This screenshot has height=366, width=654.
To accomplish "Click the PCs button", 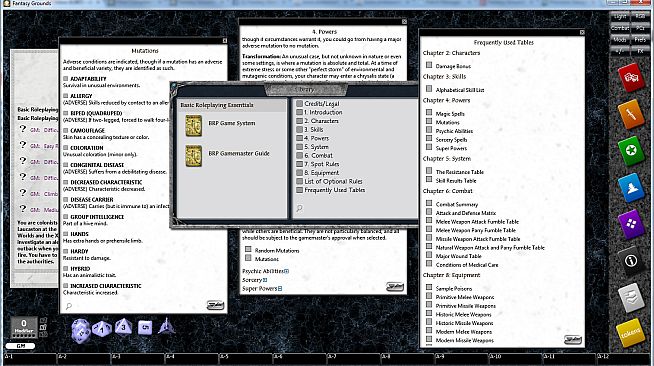I will 640,28.
